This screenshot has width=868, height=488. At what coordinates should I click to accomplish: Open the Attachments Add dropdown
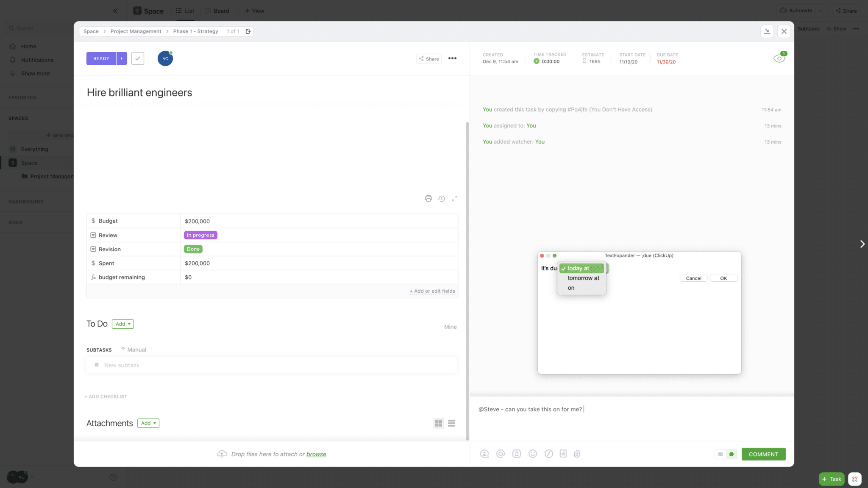click(x=148, y=423)
